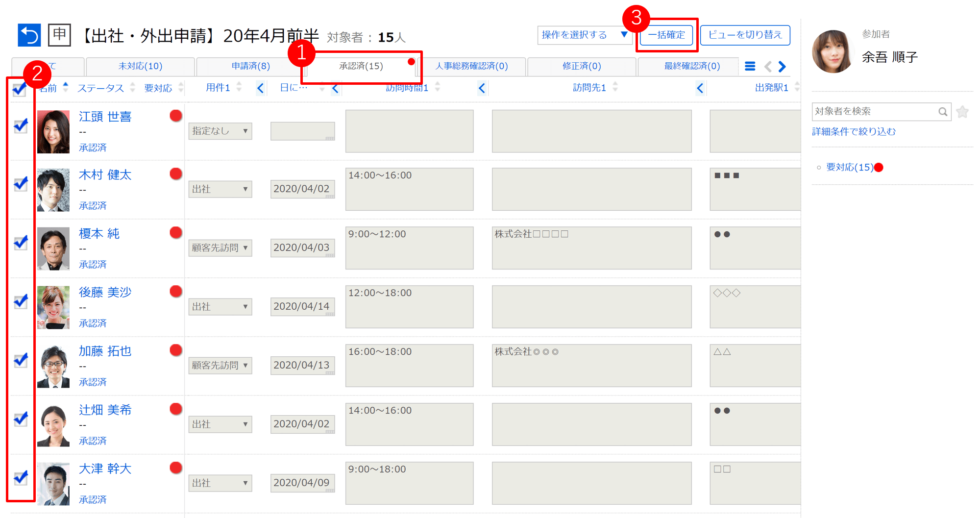Image resolution: width=980 pixels, height=518 pixels.
Task: Click the ビューを切り替え button
Action: tap(745, 35)
